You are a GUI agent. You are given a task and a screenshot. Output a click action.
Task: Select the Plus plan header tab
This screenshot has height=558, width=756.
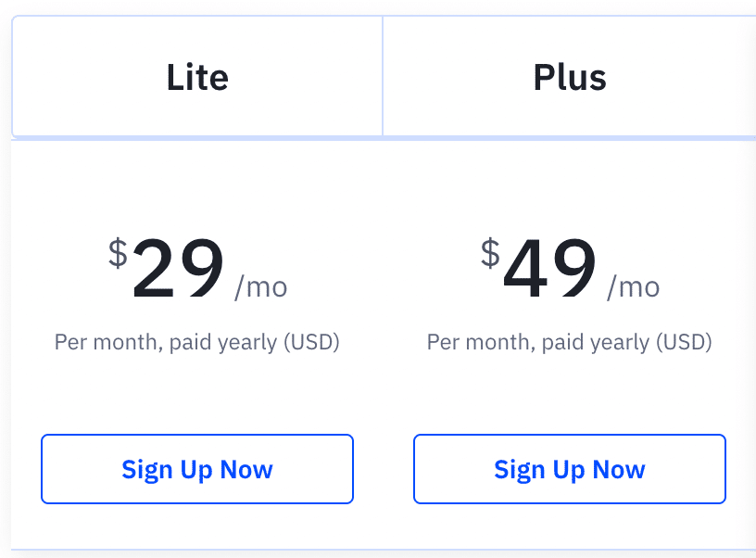pos(569,77)
